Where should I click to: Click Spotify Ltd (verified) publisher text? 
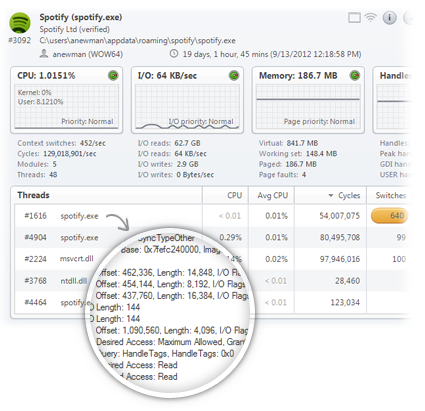point(75,29)
